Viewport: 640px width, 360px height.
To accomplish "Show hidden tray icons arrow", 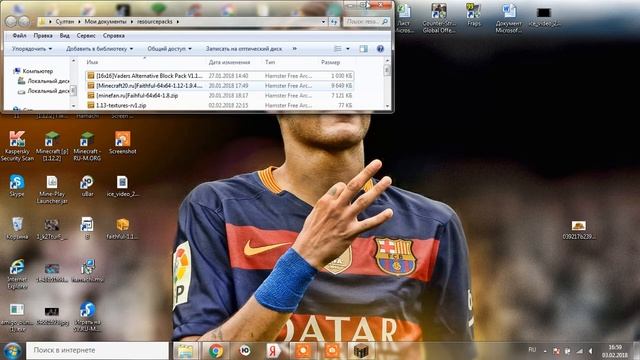I will 545,351.
